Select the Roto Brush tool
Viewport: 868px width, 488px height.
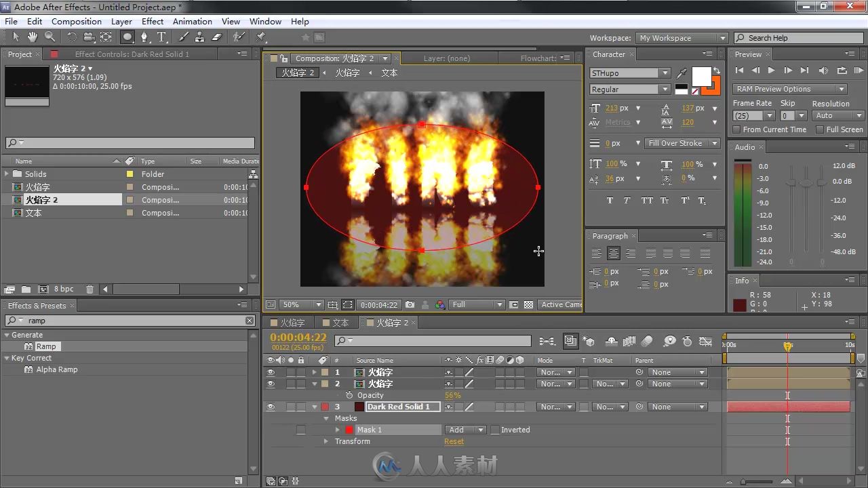point(239,37)
